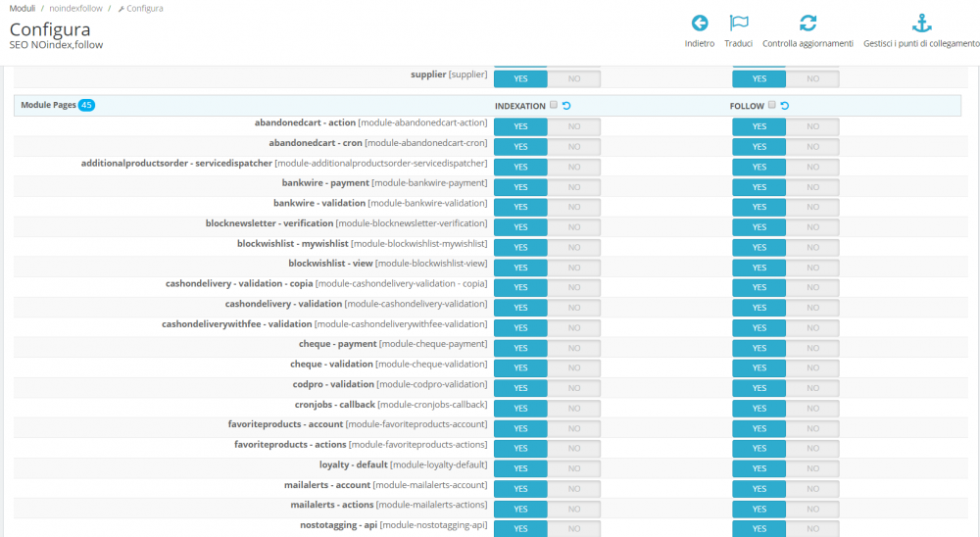Click the blocknewsletter - verification row label
980x537 pixels.
coord(346,223)
